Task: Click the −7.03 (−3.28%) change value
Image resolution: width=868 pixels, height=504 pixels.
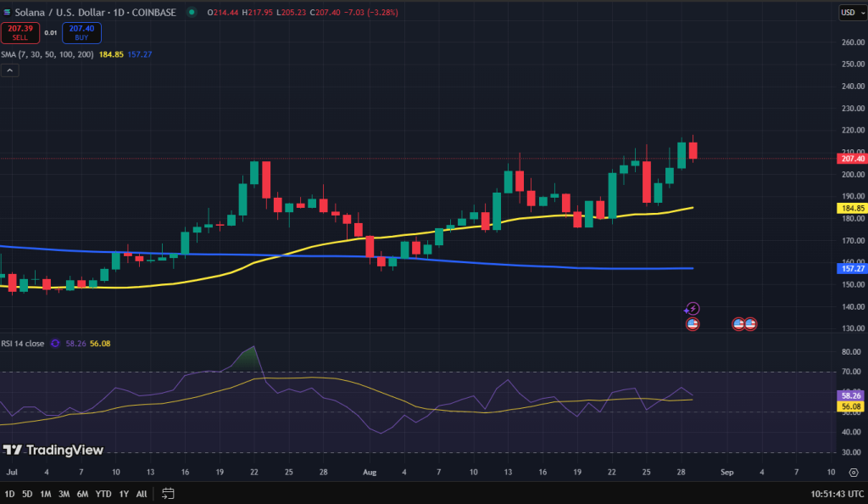Action: point(371,12)
